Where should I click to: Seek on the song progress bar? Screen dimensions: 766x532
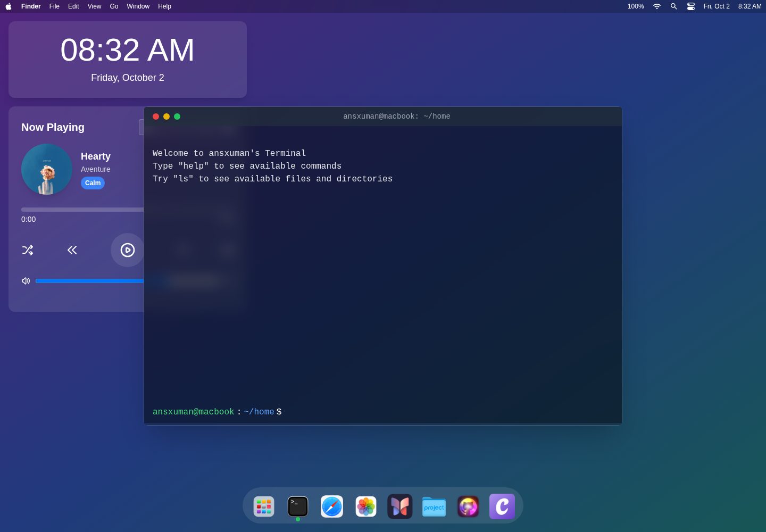coord(82,210)
